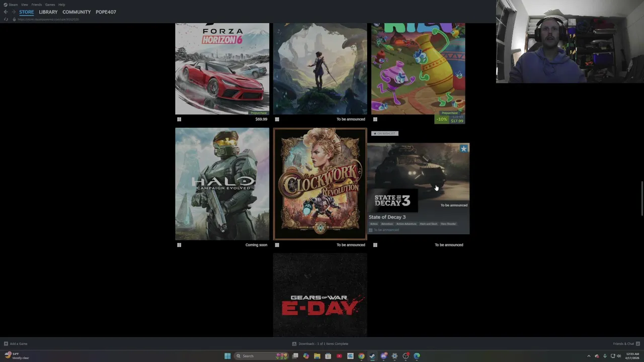Click the Windows icon under the vases capsule

[375, 119]
